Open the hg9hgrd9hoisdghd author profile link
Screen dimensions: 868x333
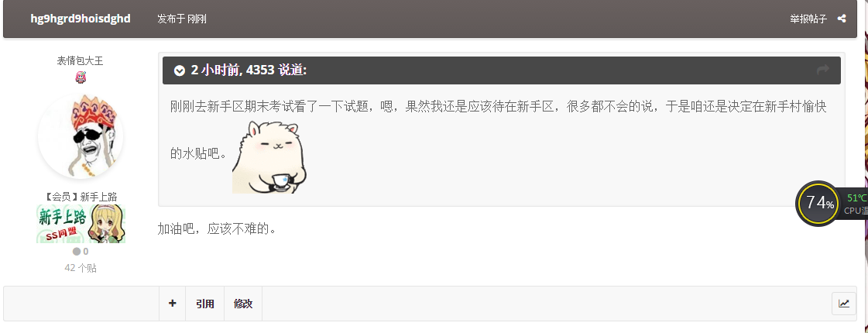tap(81, 19)
